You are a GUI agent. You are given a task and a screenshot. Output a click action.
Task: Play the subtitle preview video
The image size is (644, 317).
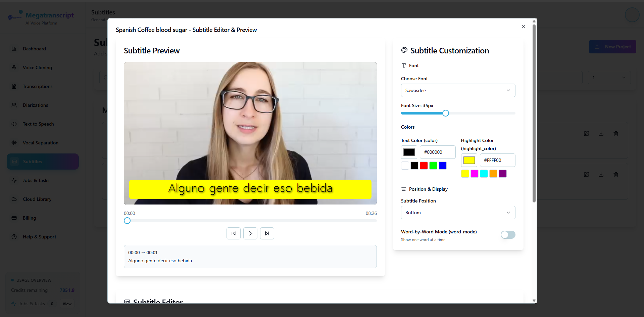point(250,233)
